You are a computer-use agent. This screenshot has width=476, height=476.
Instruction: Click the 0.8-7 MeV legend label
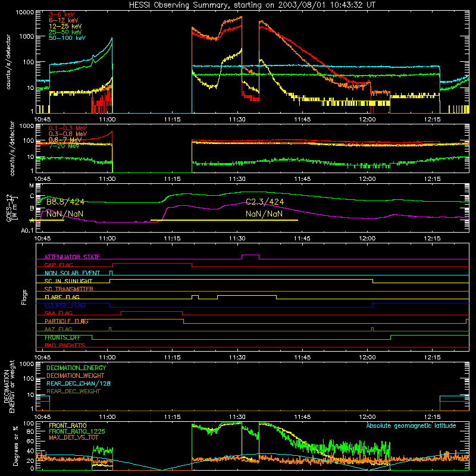65,140
